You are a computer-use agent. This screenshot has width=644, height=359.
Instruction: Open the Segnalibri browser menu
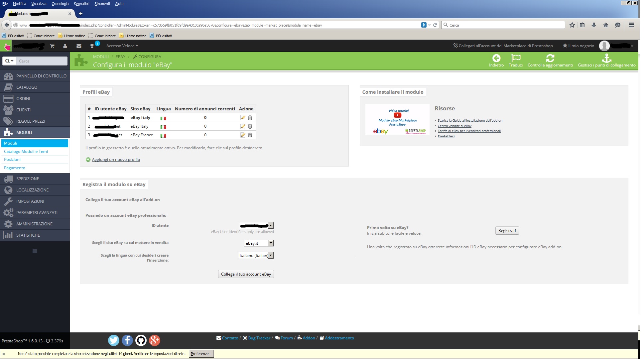pyautogui.click(x=81, y=4)
